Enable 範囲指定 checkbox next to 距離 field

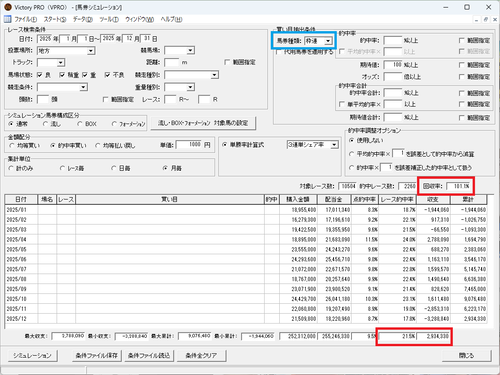coord(227,62)
